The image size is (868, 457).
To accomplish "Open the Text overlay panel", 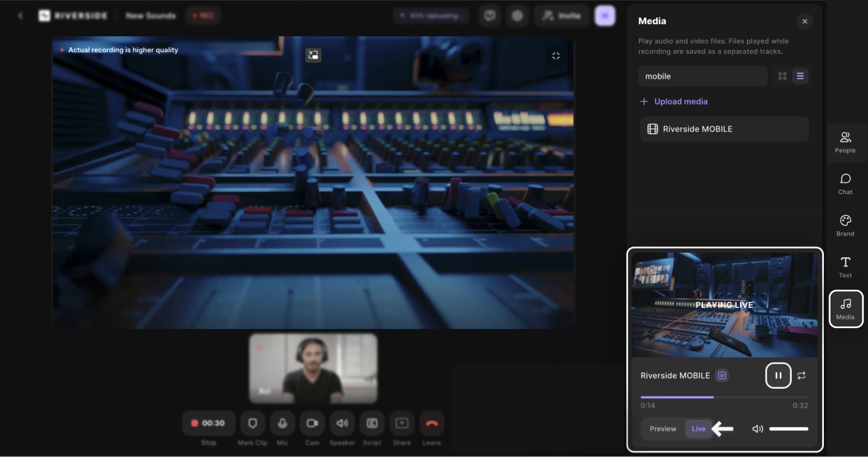I will (845, 268).
